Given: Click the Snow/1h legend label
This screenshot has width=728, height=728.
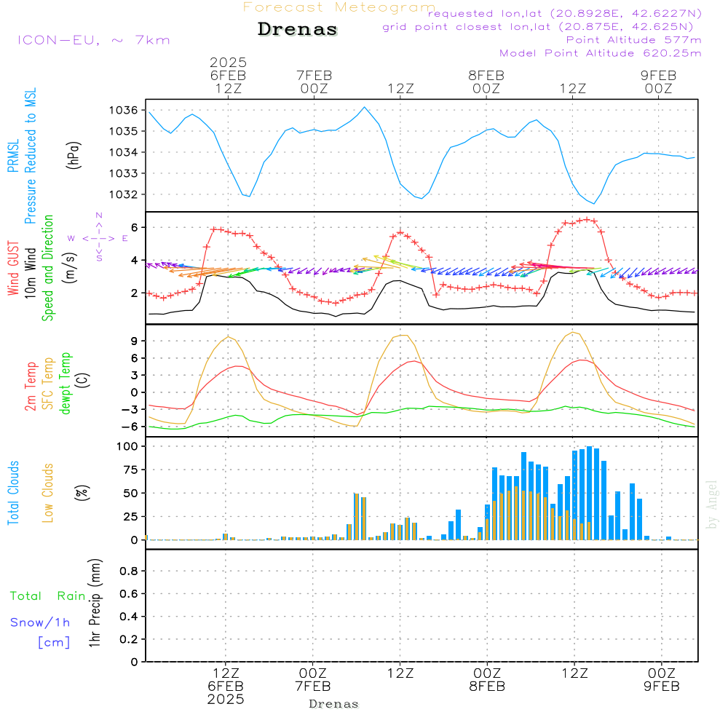Looking at the screenshot, I should (40, 622).
